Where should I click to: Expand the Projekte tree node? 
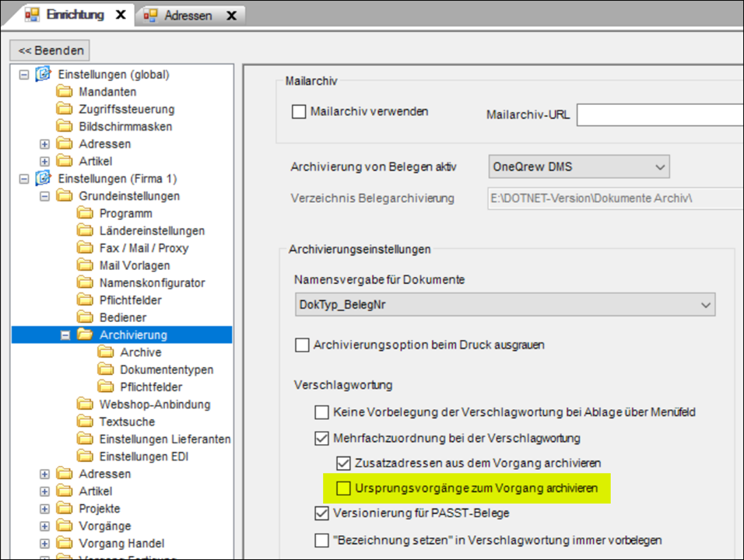44,509
